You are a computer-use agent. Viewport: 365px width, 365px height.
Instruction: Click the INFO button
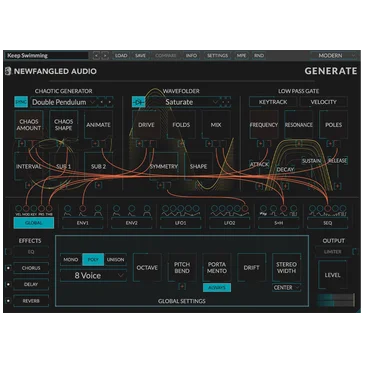click(191, 56)
